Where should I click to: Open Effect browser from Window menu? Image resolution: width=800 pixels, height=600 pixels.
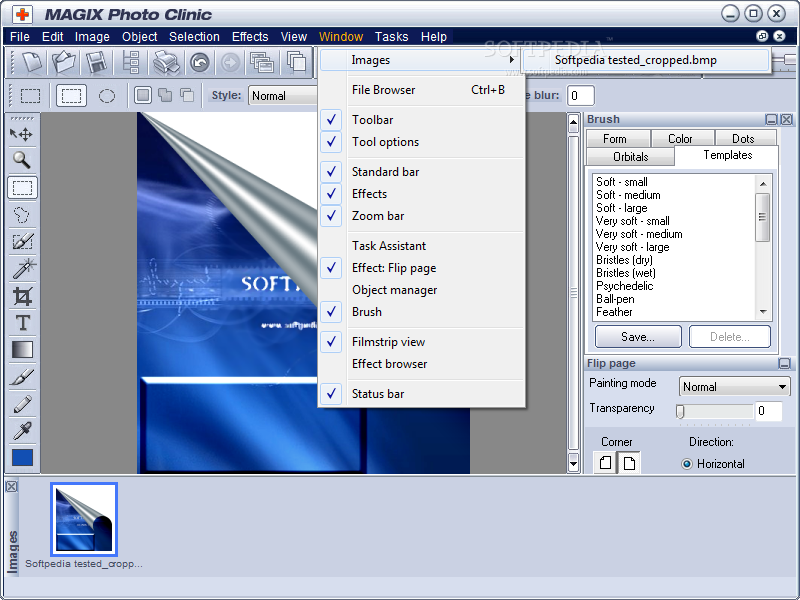(421, 364)
